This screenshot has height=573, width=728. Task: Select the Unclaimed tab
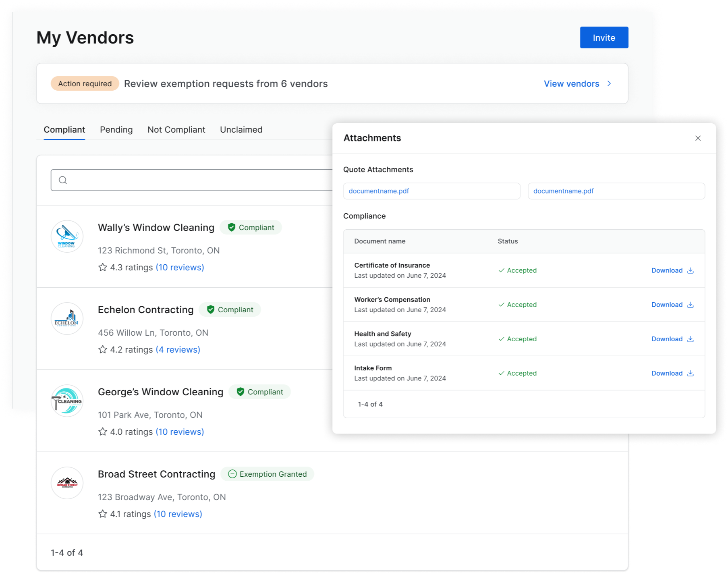pyautogui.click(x=241, y=130)
